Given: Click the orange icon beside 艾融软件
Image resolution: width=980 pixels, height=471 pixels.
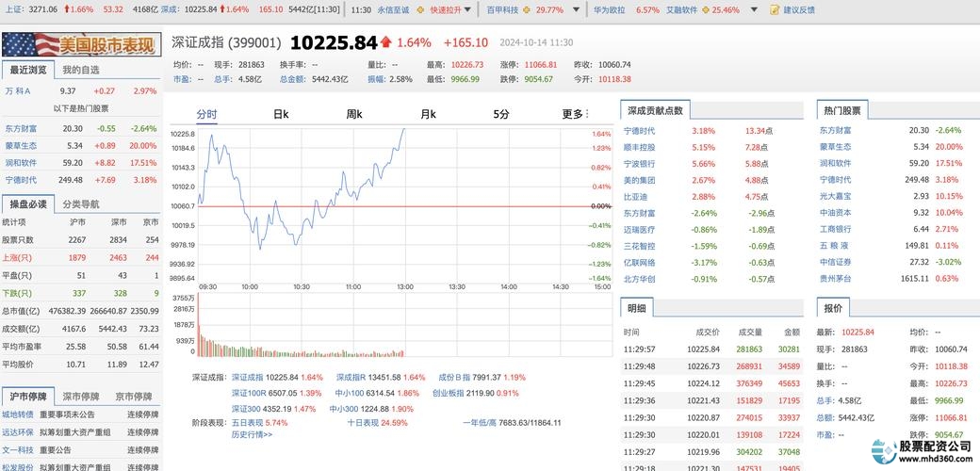Looking at the screenshot, I should (705, 10).
